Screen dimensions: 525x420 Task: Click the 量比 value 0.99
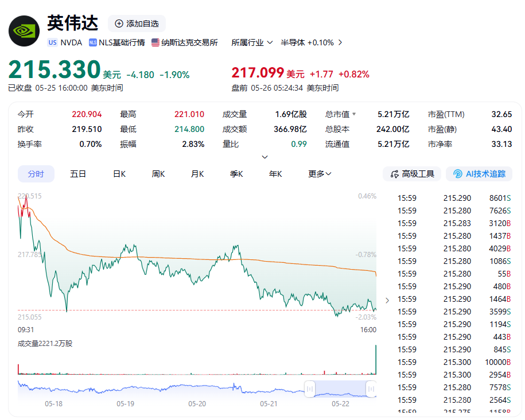pos(299,144)
